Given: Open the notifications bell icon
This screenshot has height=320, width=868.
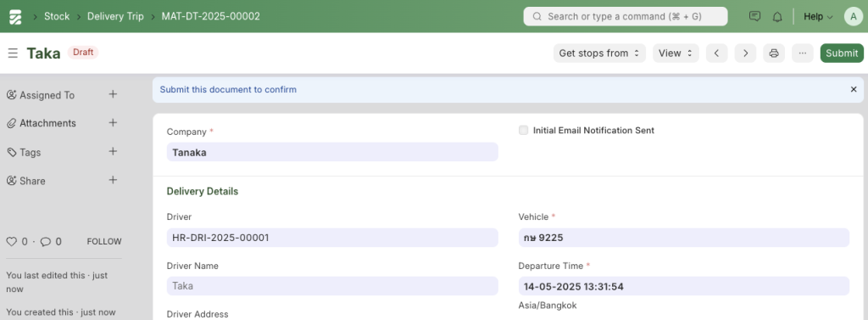Looking at the screenshot, I should tap(777, 17).
